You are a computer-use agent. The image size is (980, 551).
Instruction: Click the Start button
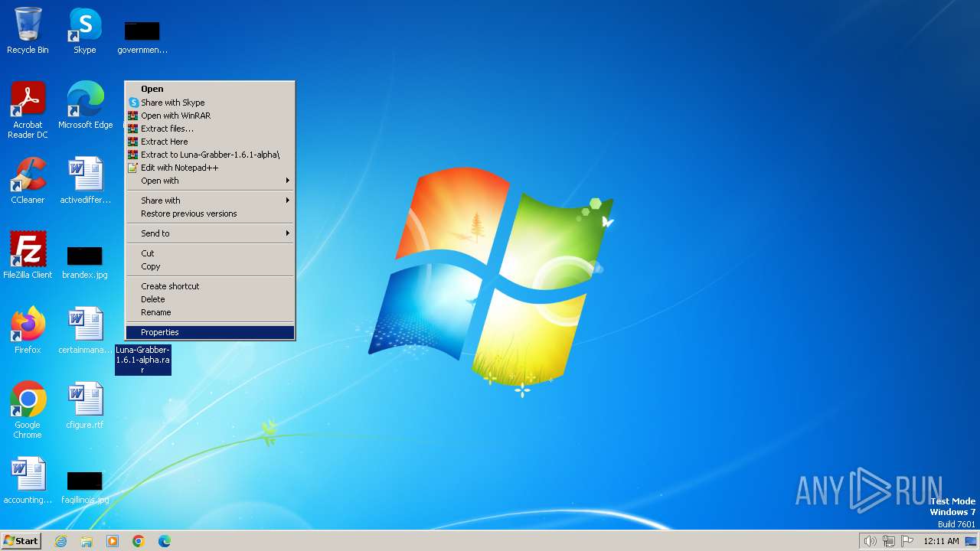pyautogui.click(x=21, y=541)
